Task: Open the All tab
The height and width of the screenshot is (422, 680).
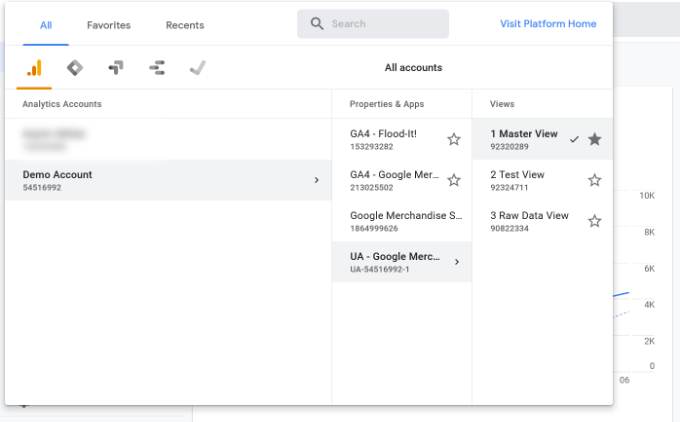Action: click(x=46, y=25)
